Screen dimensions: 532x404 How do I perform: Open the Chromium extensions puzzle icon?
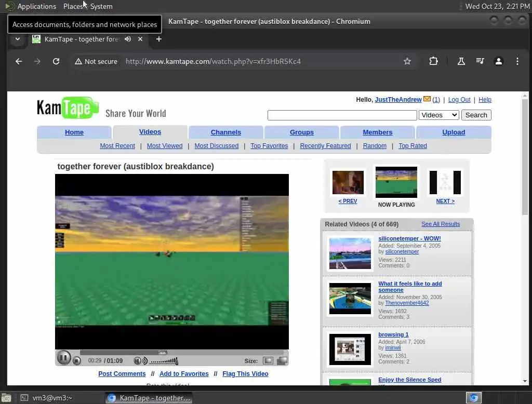(433, 61)
